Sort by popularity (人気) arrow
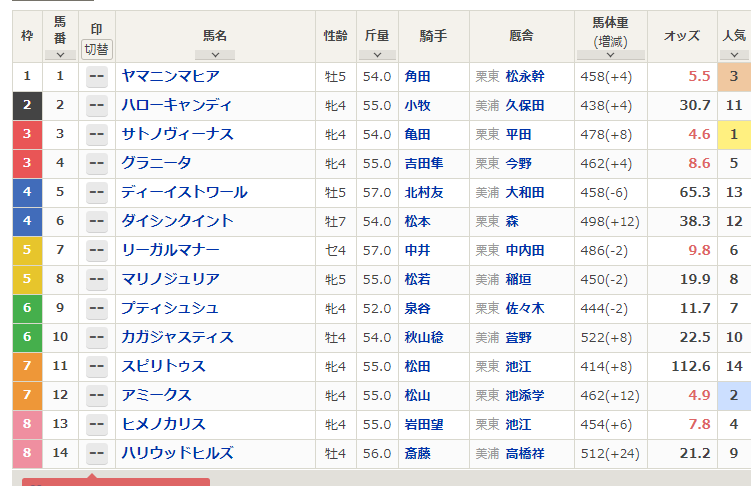Viewport: 755px width, 486px height. pyautogui.click(x=734, y=55)
